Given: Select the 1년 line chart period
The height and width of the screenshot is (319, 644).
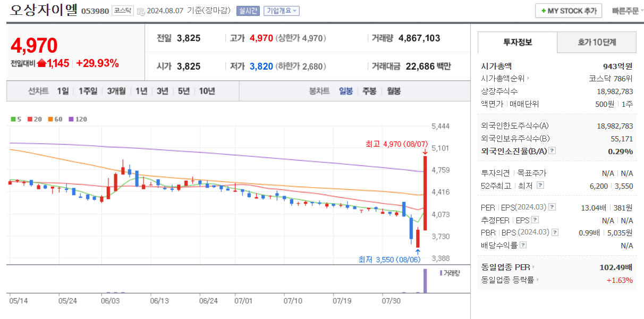Looking at the screenshot, I should point(141,91).
